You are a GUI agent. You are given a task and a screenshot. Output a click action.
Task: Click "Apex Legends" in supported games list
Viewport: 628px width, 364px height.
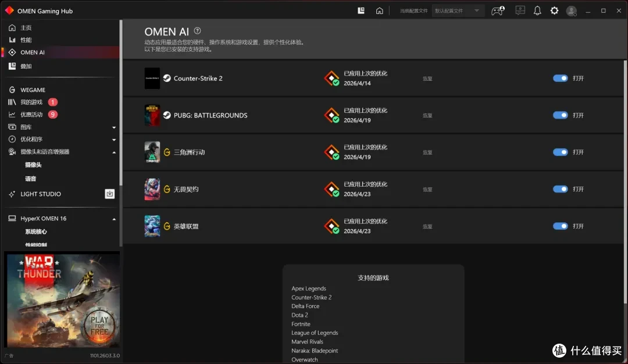coord(308,288)
